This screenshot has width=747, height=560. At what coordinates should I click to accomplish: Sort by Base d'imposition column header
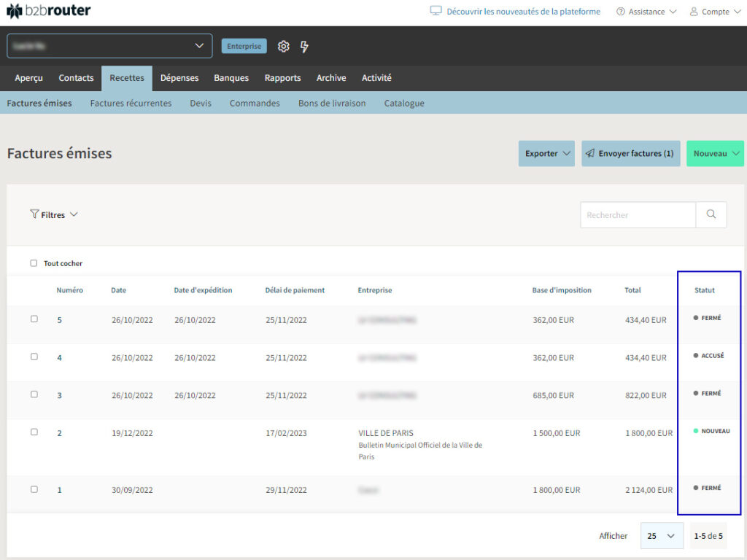coord(562,290)
